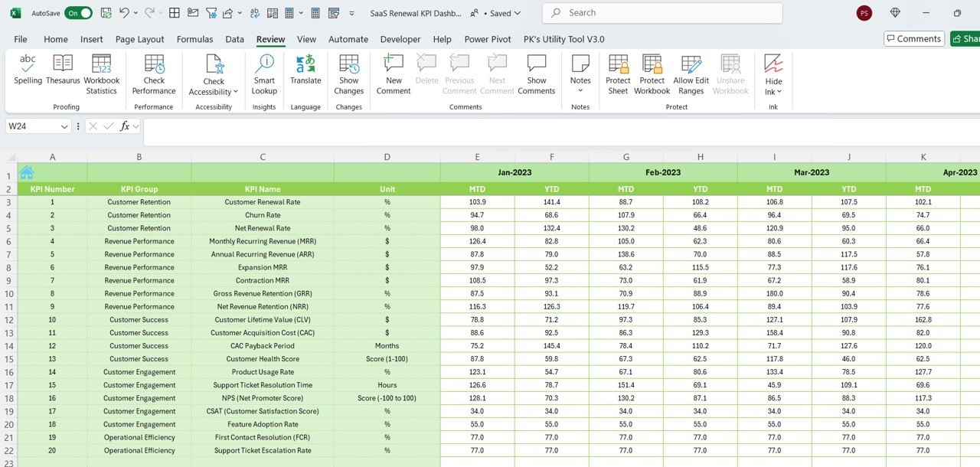The image size is (980, 467).
Task: Switch to the Formulas tab
Action: click(194, 39)
